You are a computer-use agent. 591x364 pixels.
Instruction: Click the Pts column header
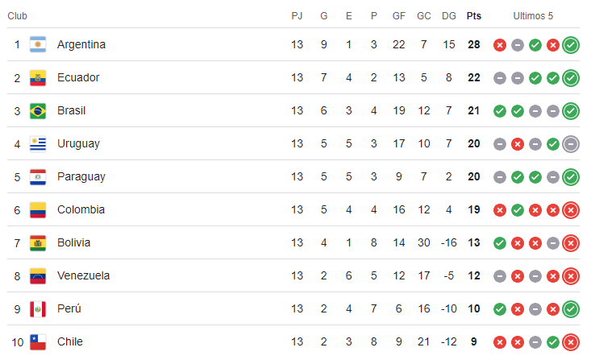[474, 16]
